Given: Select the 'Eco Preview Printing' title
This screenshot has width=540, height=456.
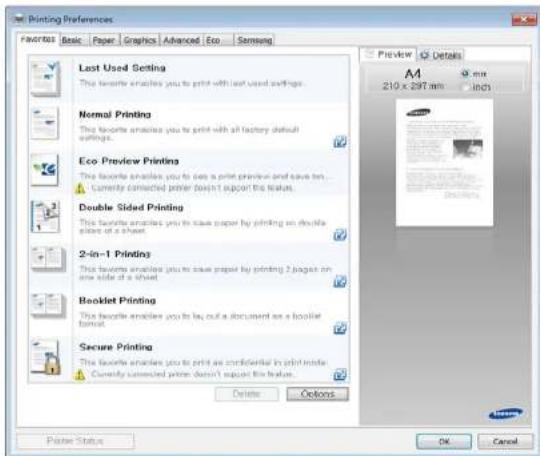Looking at the screenshot, I should [129, 161].
